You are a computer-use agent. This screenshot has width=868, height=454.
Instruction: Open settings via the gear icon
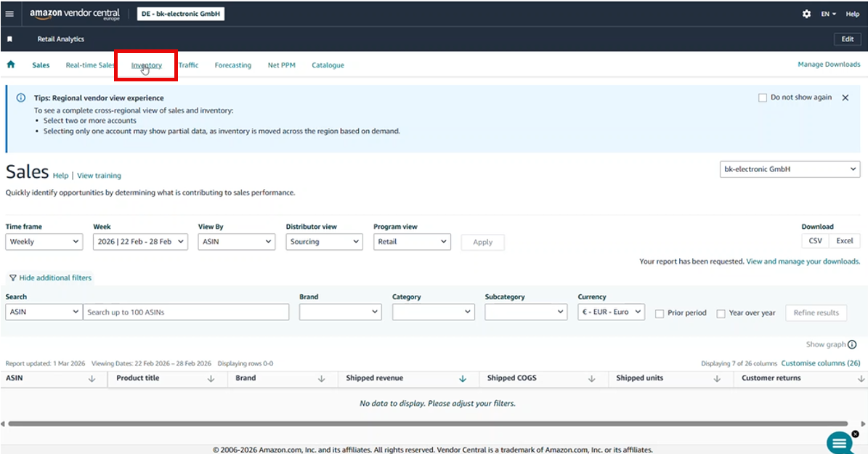tap(806, 14)
